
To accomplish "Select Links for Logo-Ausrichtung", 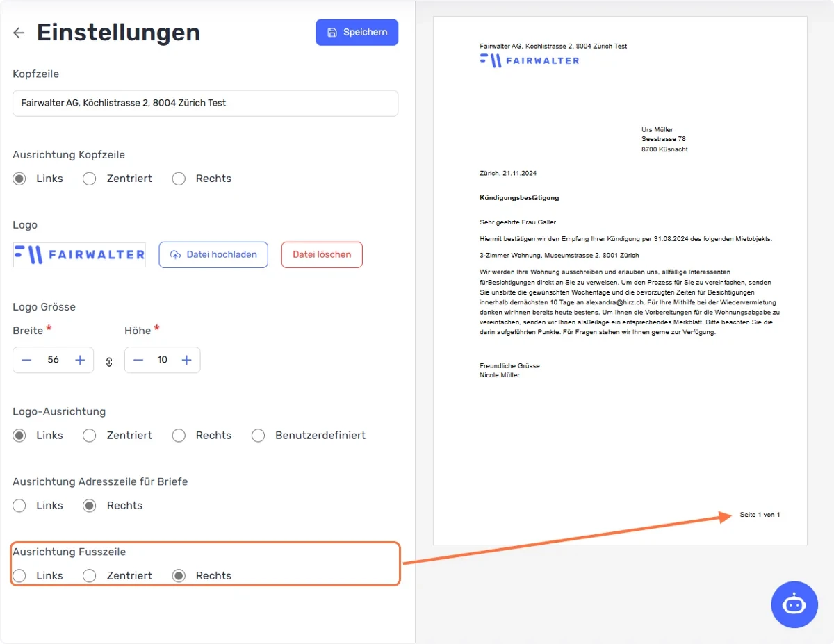I will point(19,436).
